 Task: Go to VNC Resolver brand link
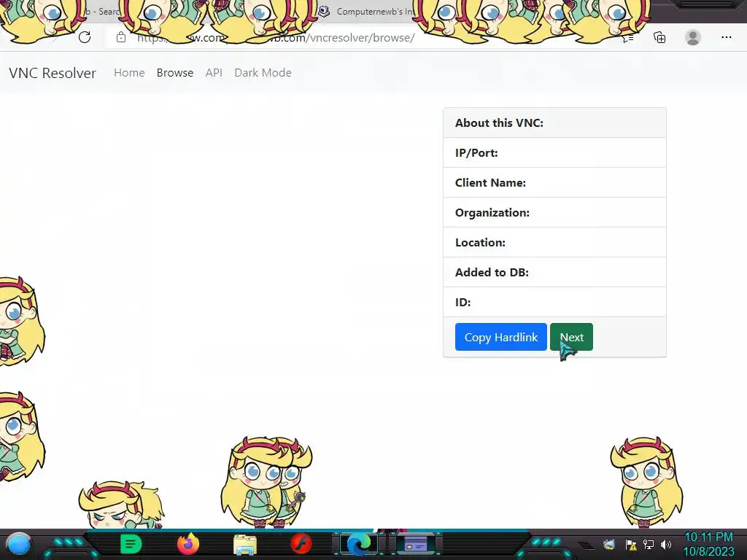[x=53, y=73]
